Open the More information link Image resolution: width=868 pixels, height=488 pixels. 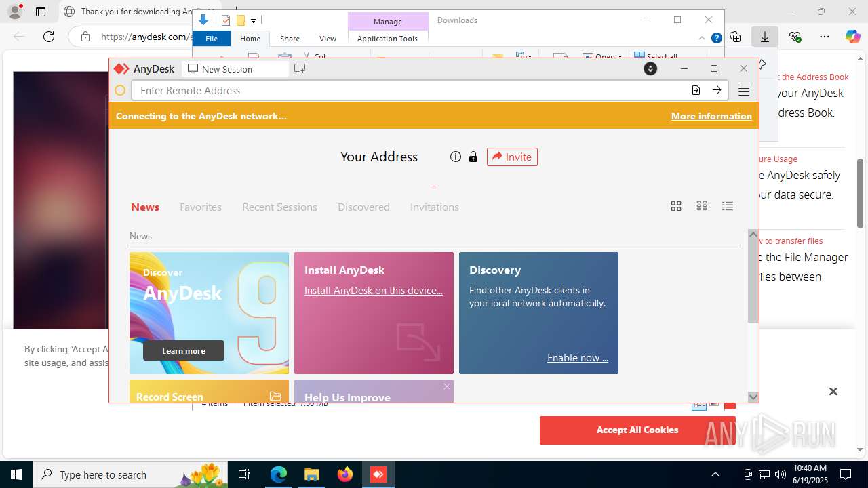tap(711, 116)
